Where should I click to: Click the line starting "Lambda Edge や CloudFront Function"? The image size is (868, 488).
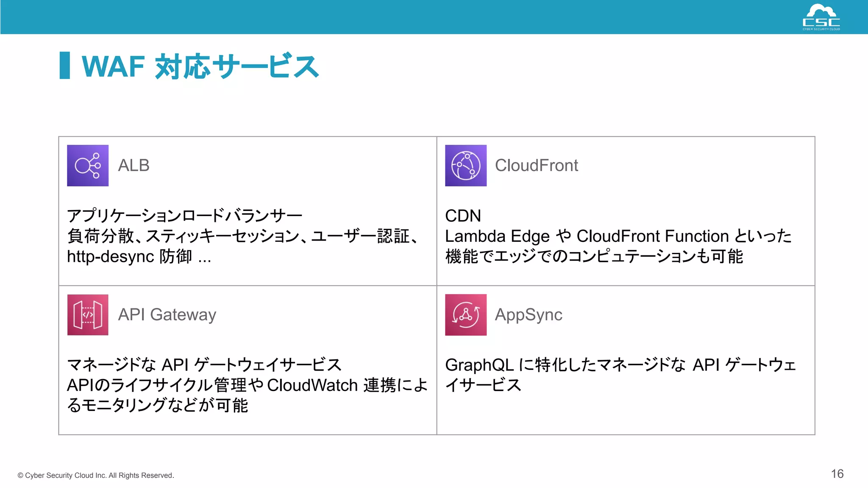click(618, 236)
